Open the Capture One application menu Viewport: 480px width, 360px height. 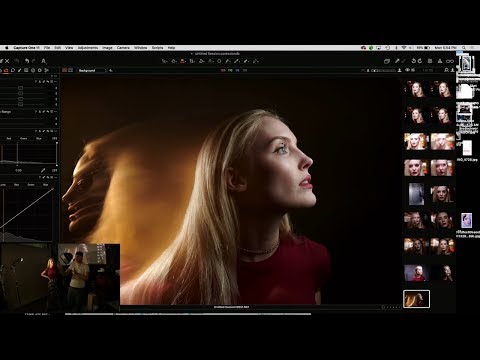[x=26, y=48]
